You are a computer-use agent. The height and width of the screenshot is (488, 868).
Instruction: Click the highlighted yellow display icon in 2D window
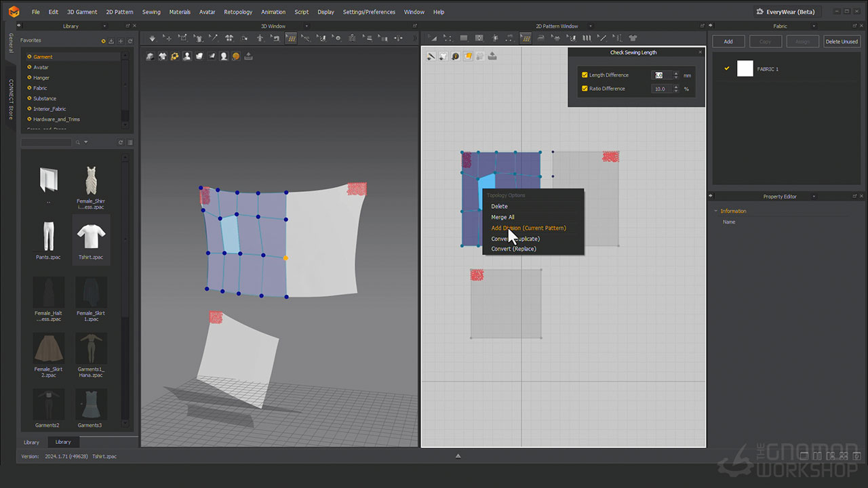pyautogui.click(x=468, y=56)
